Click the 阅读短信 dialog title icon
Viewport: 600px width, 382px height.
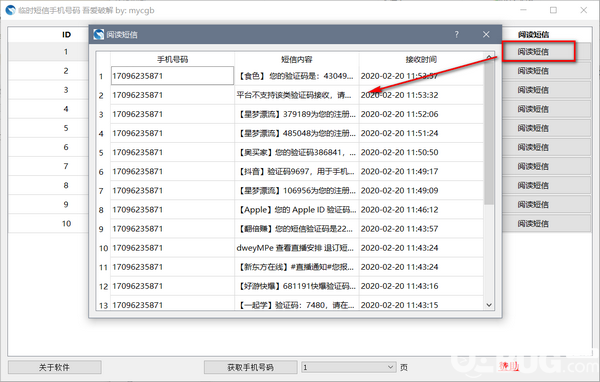99,34
